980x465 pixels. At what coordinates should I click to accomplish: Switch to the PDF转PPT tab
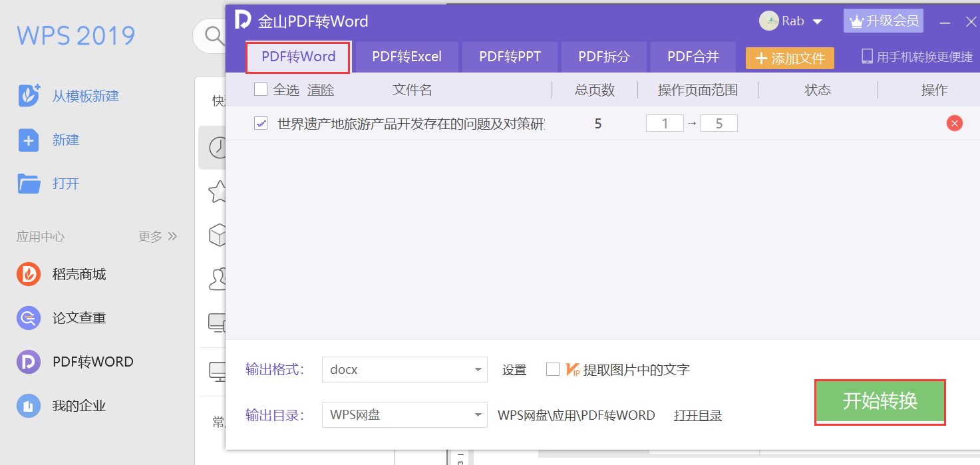click(510, 57)
